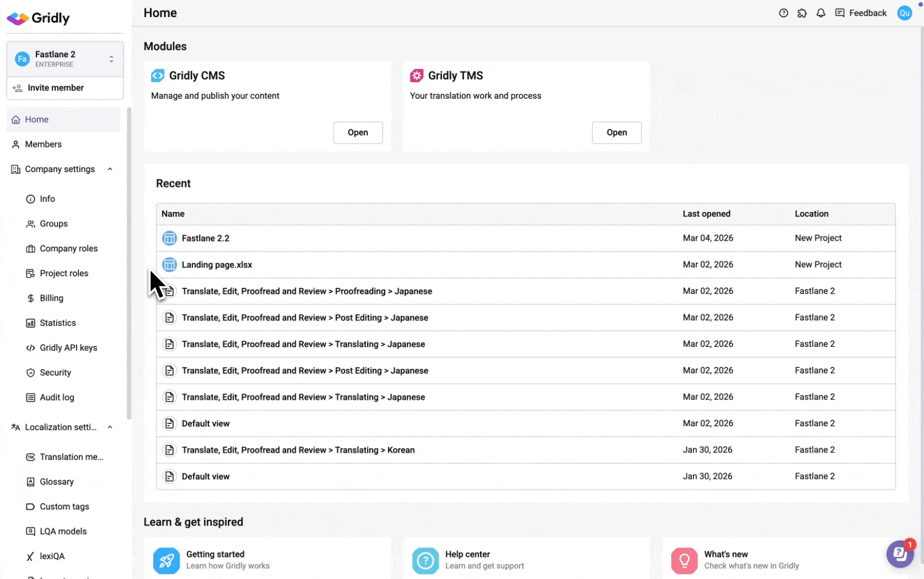924x579 pixels.
Task: Open the Gridly CMS module
Action: 357,132
